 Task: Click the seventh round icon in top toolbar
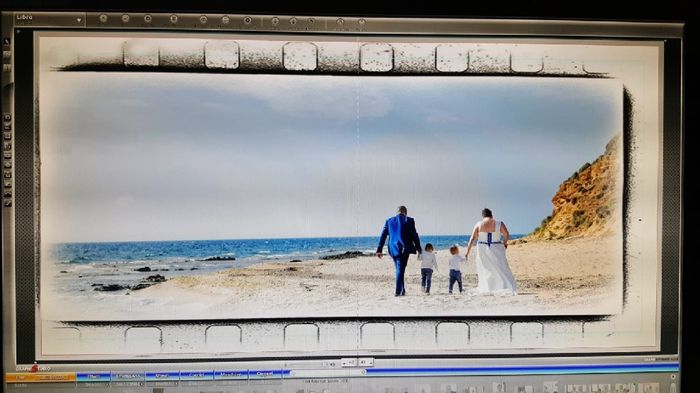click(248, 20)
